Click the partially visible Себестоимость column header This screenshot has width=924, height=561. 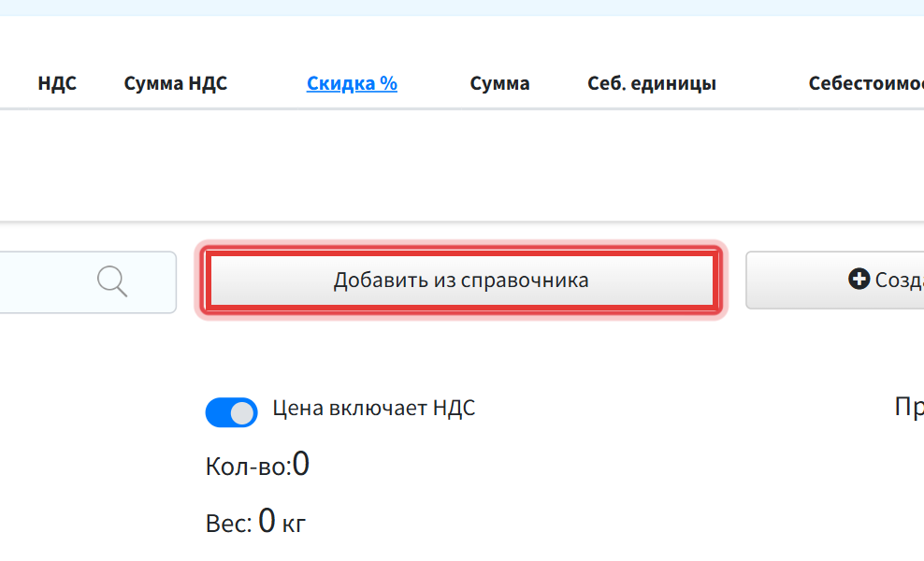click(x=866, y=83)
